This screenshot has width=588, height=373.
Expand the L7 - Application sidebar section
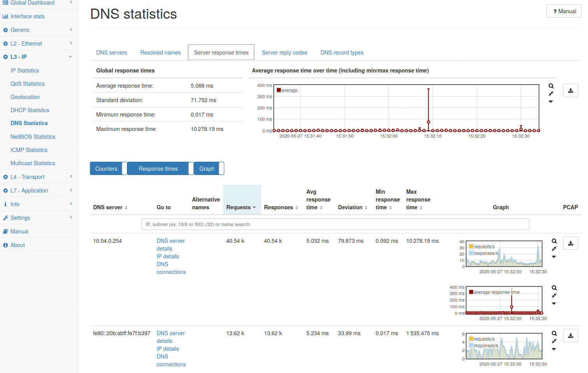39,191
